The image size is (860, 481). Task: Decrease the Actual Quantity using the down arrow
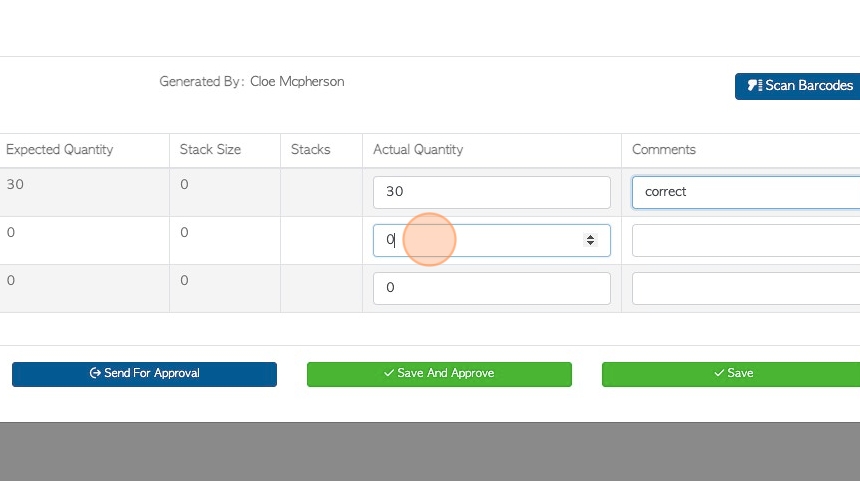point(590,243)
